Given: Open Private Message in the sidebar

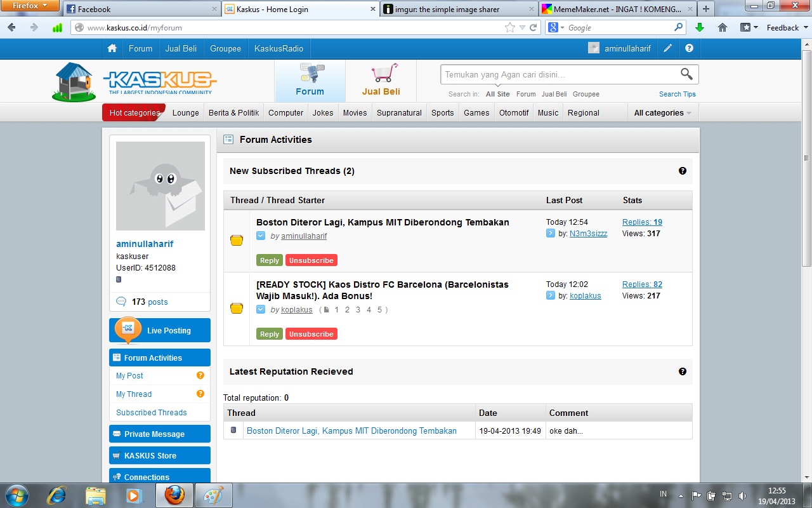Looking at the screenshot, I should coord(160,434).
